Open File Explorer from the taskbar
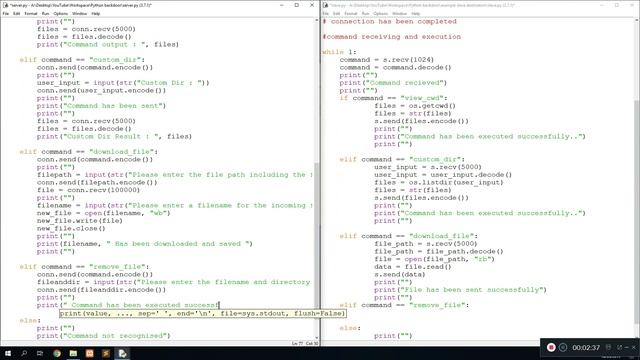Image resolution: width=640 pixels, height=360 pixels. pos(73,353)
